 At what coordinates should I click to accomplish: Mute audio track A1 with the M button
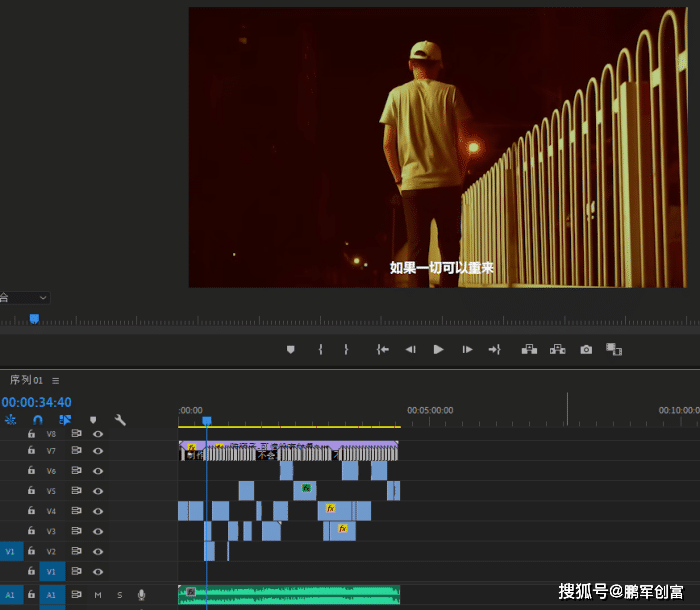tap(98, 595)
